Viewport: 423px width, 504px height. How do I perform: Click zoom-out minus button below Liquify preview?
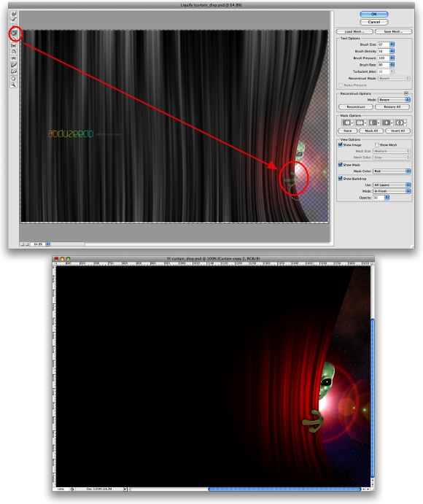coord(22,244)
